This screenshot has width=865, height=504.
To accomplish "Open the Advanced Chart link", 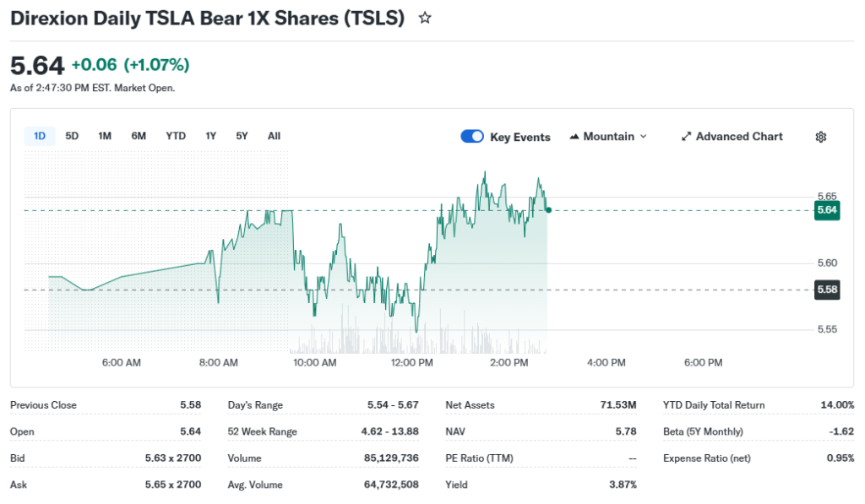I will click(739, 137).
